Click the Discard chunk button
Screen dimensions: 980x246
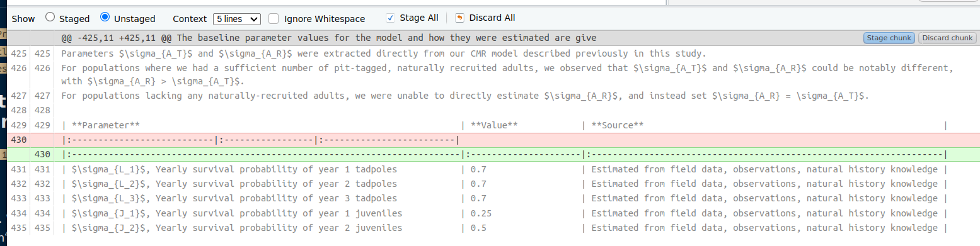[x=947, y=38]
